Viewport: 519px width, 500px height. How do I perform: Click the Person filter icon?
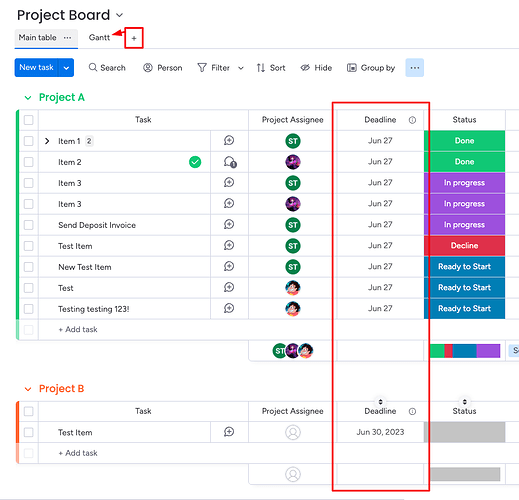click(x=148, y=68)
